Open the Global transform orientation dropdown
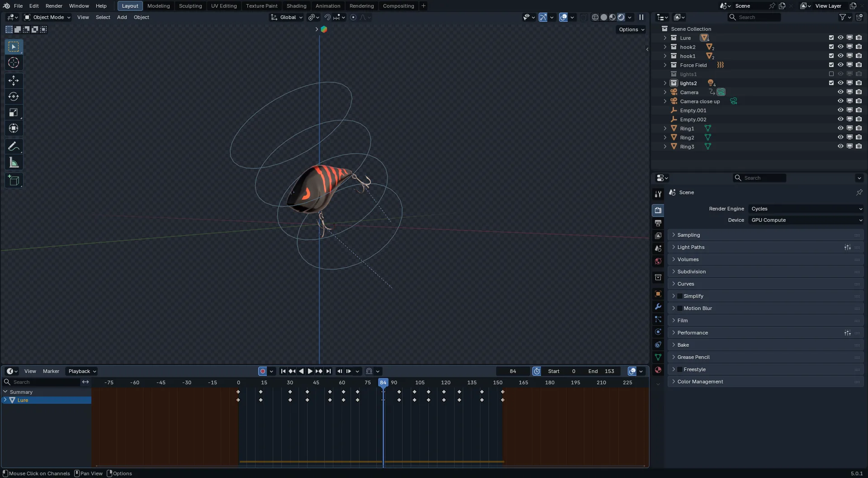Viewport: 868px width, 478px height. [x=287, y=17]
